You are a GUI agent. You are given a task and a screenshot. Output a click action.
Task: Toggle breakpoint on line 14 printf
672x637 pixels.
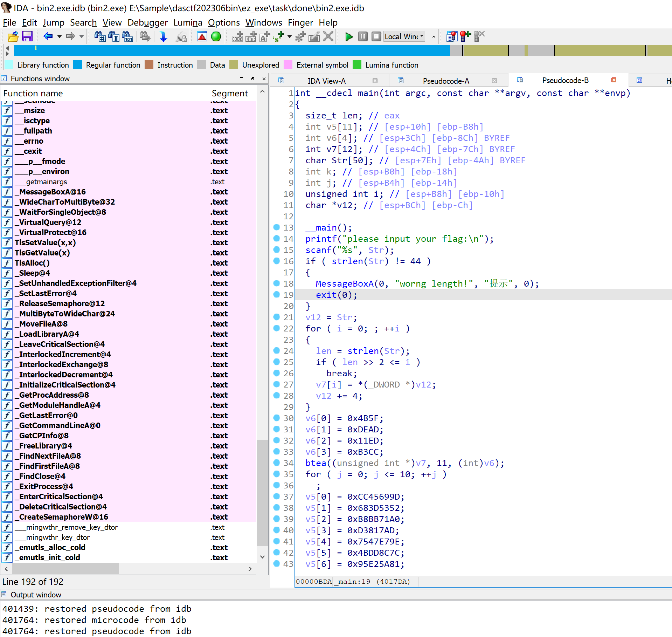pos(277,238)
